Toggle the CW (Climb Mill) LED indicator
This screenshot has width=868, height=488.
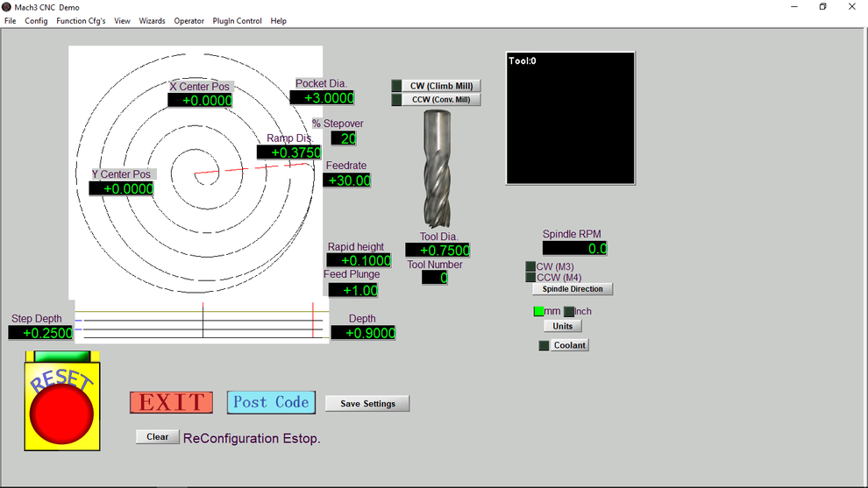[396, 86]
